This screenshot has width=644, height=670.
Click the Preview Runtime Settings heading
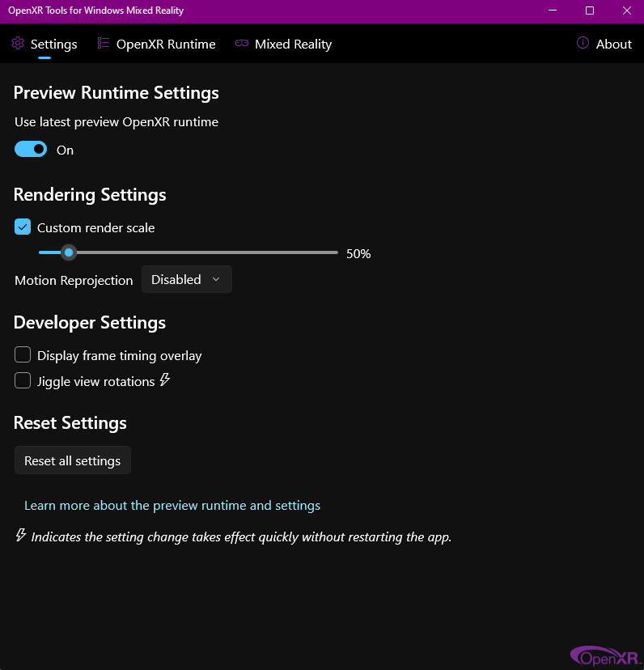click(x=117, y=93)
